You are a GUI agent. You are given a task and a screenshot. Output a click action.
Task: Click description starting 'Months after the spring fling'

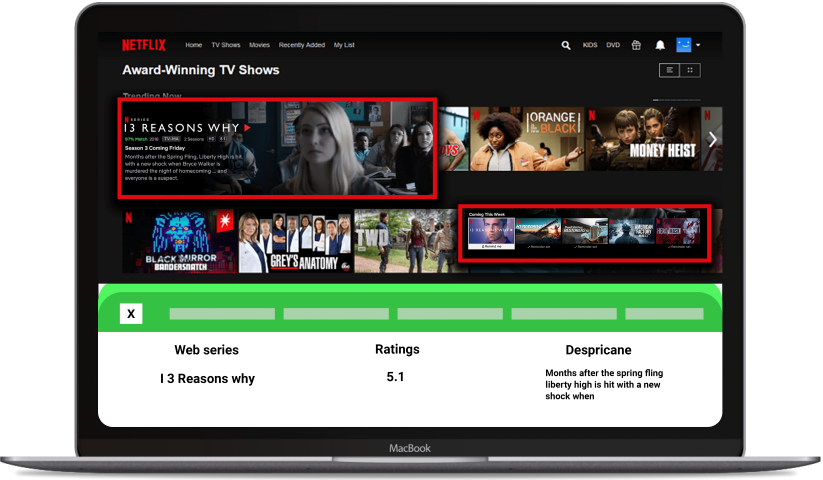point(604,385)
